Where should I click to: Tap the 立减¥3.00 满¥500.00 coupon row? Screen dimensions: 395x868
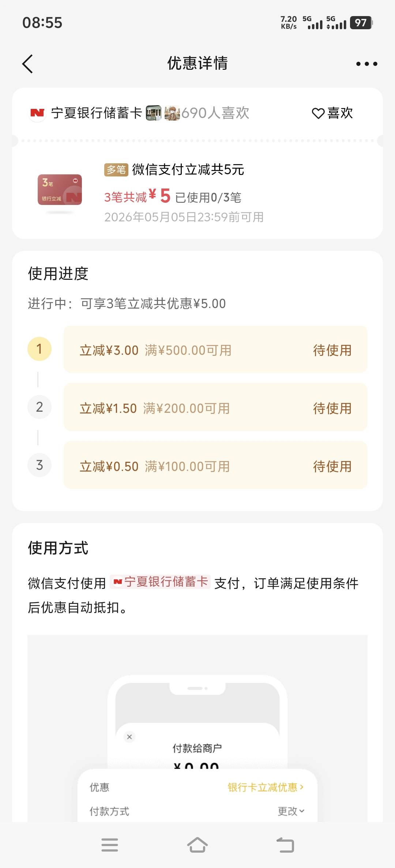215,350
